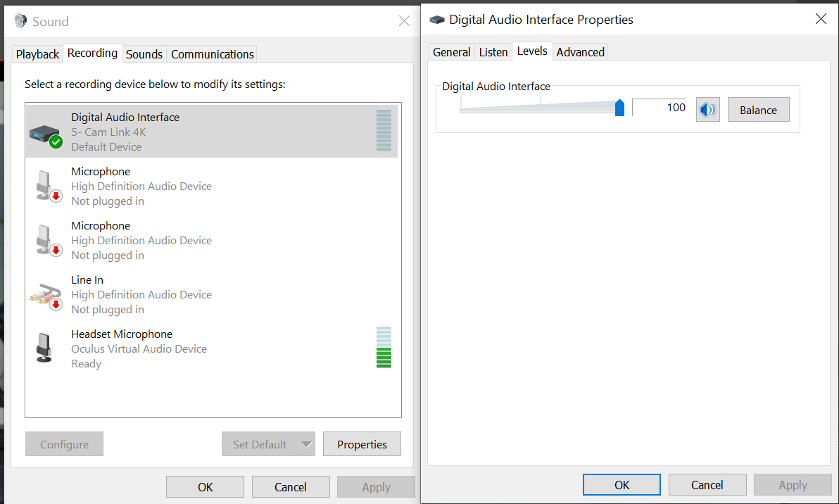Open the Sounds tab

point(144,54)
